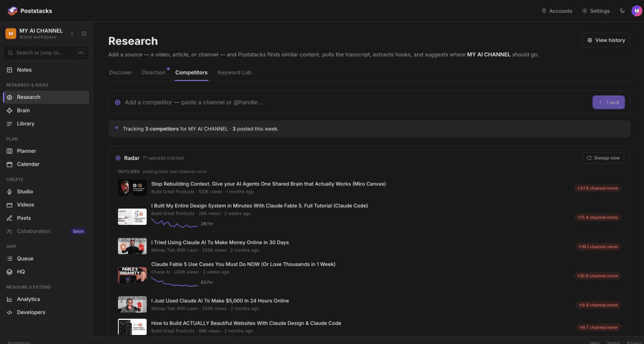This screenshot has width=644, height=344.
Task: Click the ×27.9 channel norm badge
Action: (598, 188)
